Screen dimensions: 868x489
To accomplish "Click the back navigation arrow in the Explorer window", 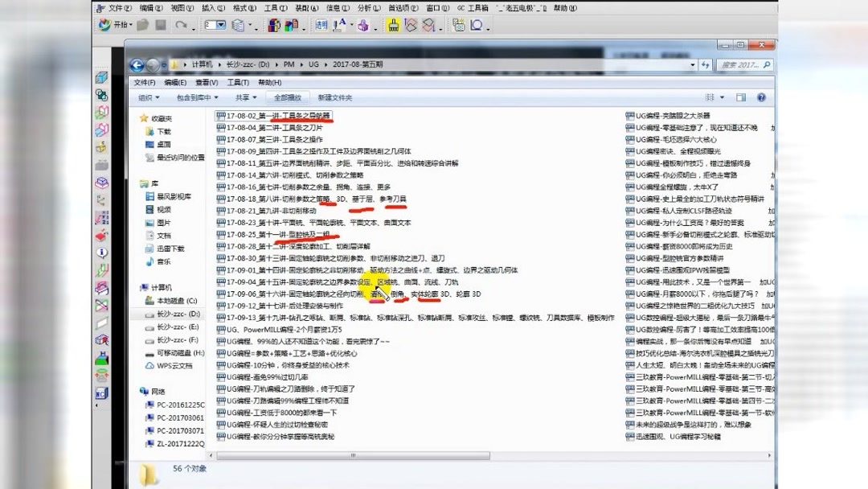I will tap(137, 65).
